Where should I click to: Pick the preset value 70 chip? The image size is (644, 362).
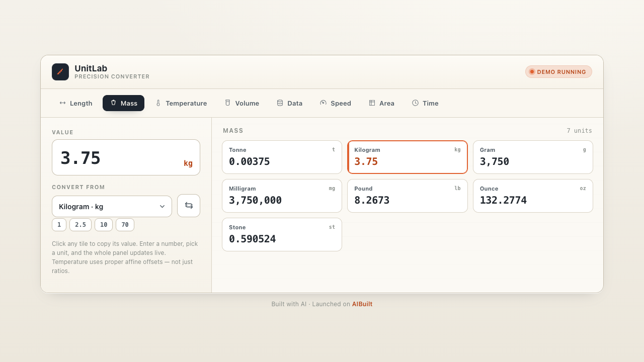pos(125,225)
